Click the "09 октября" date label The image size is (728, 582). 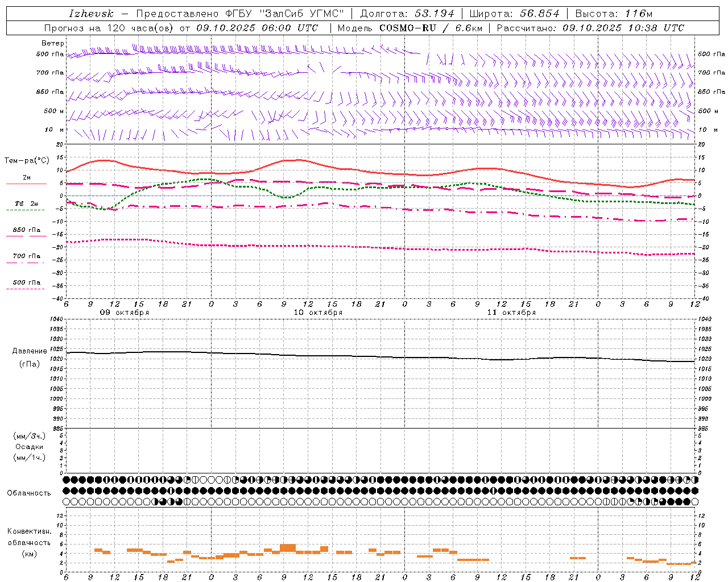[x=124, y=313]
